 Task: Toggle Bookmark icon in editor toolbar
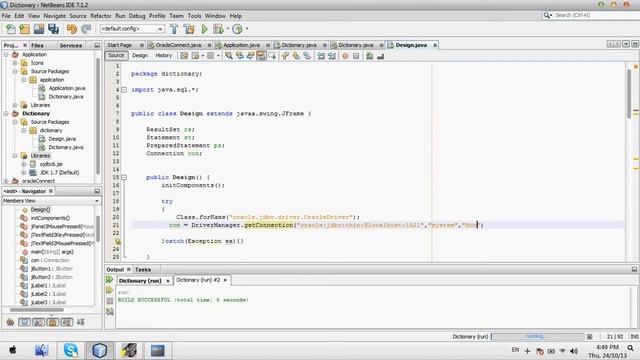307,56
